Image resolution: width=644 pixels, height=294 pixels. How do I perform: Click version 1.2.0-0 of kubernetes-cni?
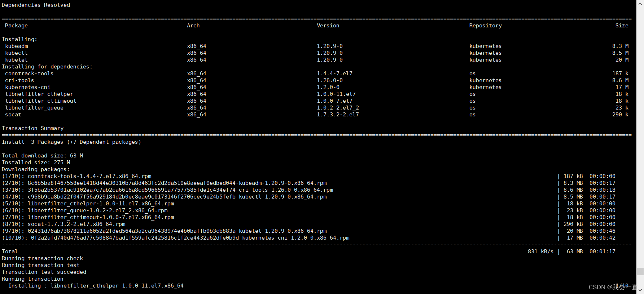[328, 87]
